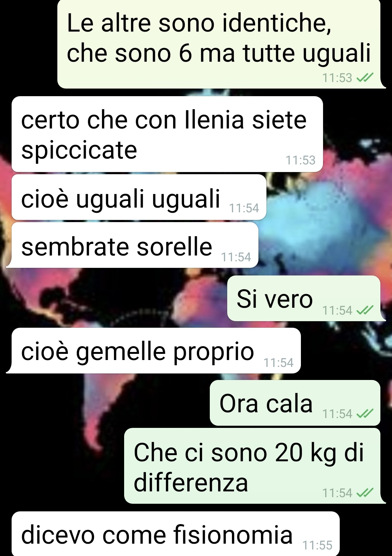Click the read-receipt double check on 'Si vero'
The height and width of the screenshot is (556, 392).
tap(365, 310)
